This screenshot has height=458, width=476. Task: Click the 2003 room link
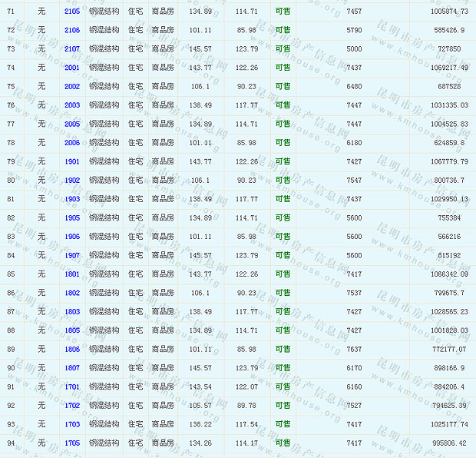71,105
